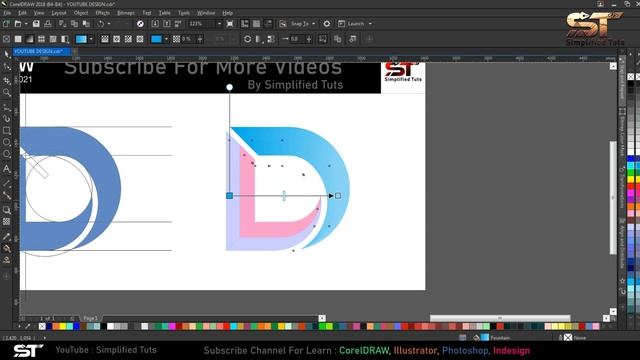Toggle Fountain Fill in the property bar

[x=30, y=39]
